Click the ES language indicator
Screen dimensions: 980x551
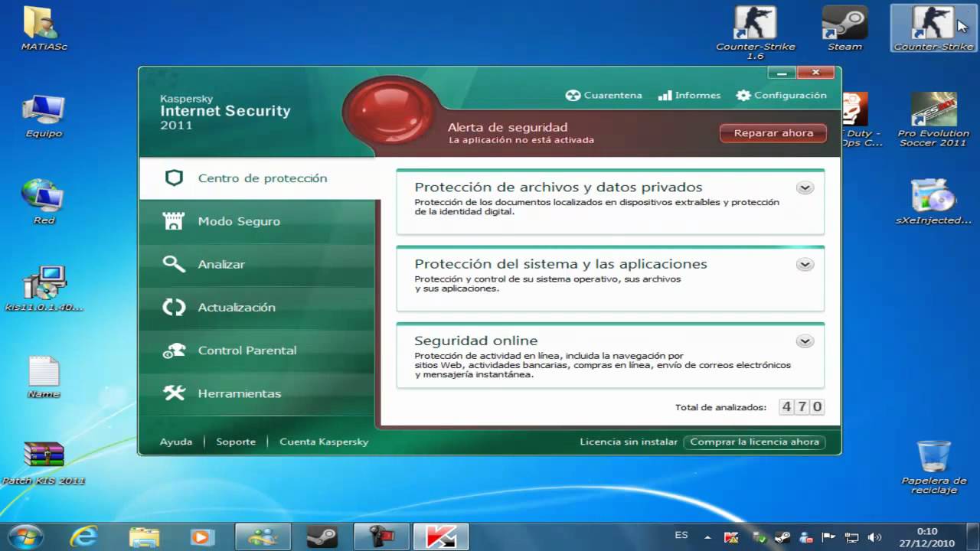(x=681, y=536)
